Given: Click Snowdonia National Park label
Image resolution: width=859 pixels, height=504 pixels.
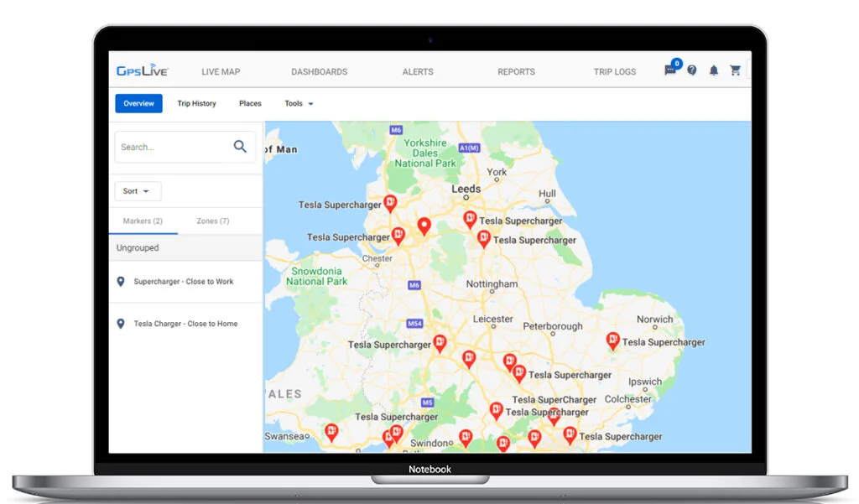Looking at the screenshot, I should (316, 276).
